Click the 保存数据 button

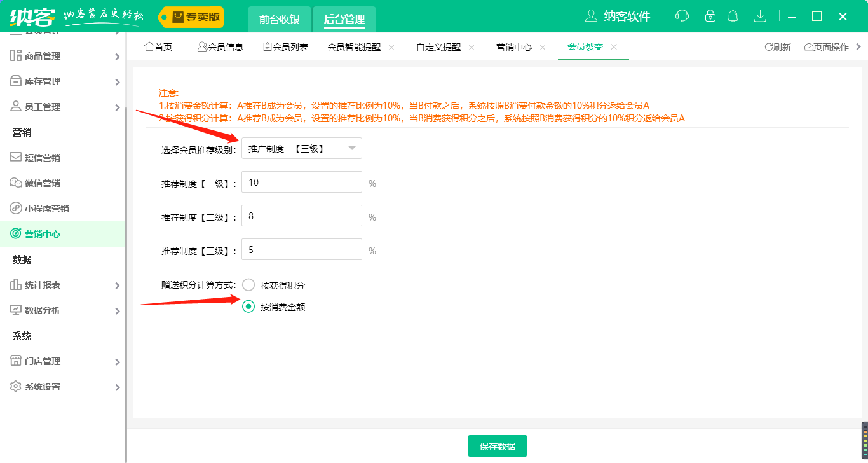pos(497,446)
